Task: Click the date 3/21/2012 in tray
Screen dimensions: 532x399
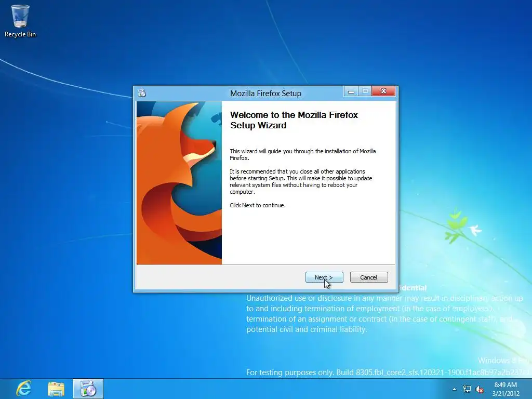Action: [506, 394]
